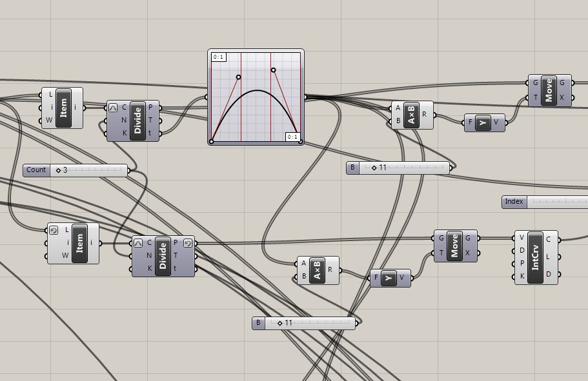Click the P input on the IntCrv component

pos(522,264)
